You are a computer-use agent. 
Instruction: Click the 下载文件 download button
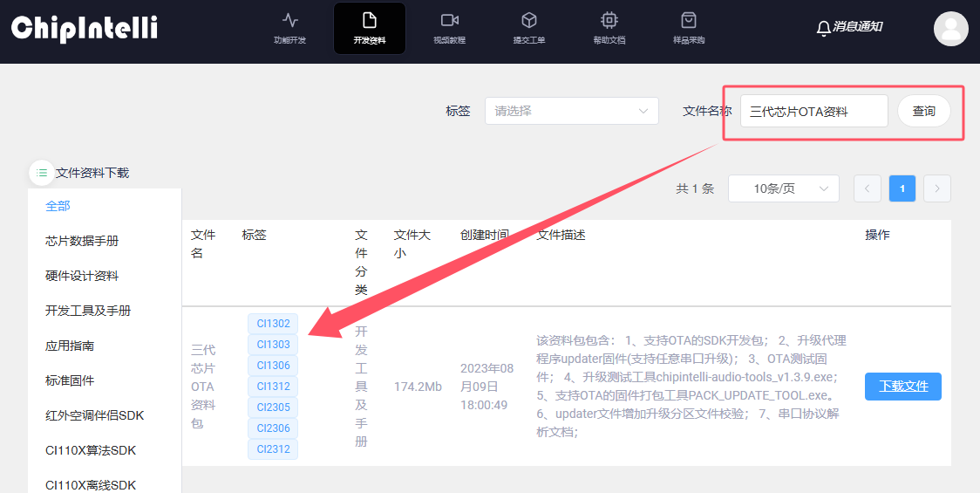pos(902,387)
